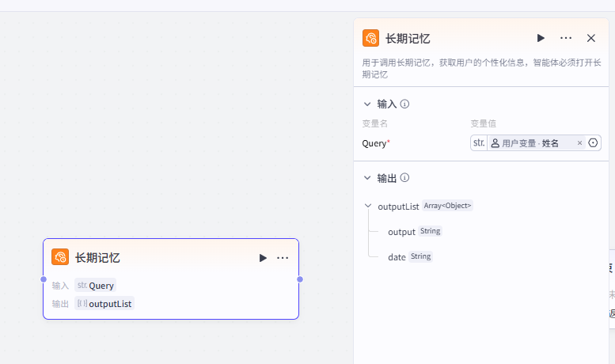615x364 pixels.
Task: Select the date String item in the tree
Action: (x=397, y=257)
